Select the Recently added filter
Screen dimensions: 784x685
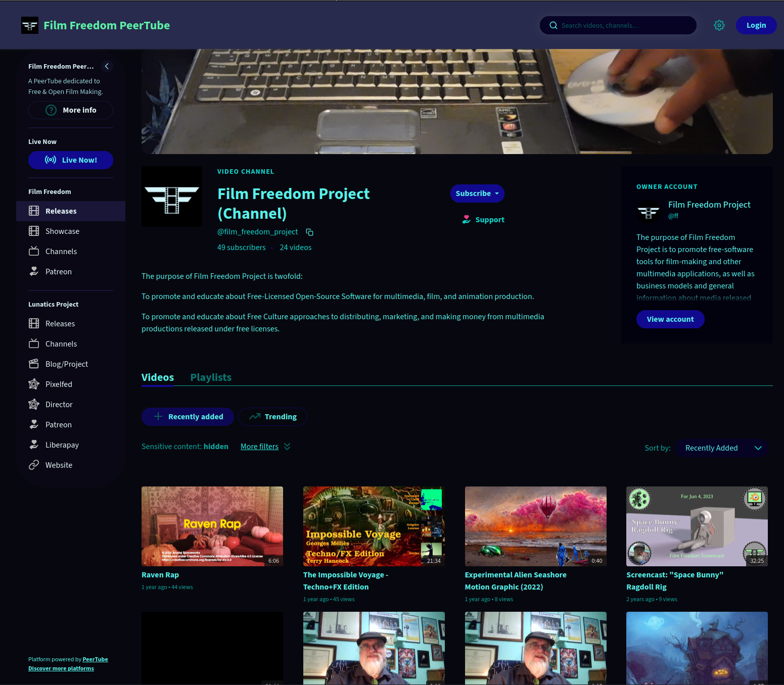click(188, 417)
